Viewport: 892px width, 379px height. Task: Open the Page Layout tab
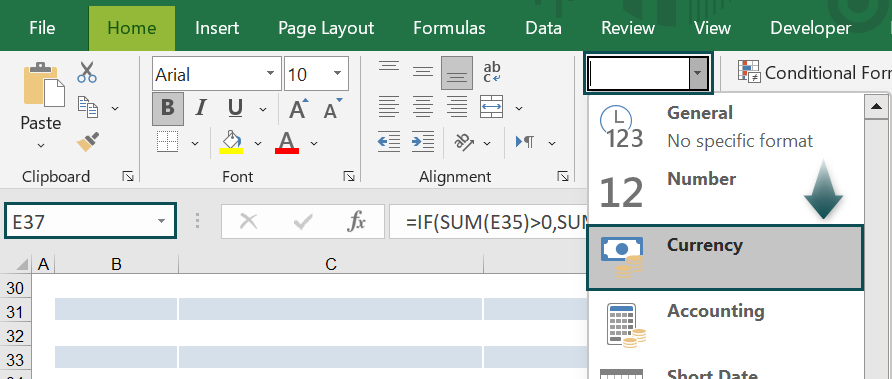click(x=326, y=28)
